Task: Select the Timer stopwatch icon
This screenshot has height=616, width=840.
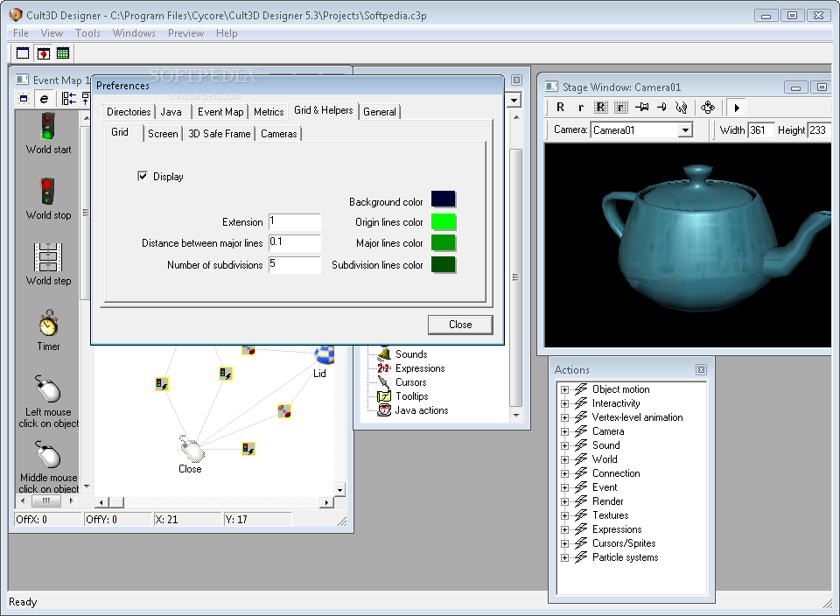Action: [x=48, y=323]
